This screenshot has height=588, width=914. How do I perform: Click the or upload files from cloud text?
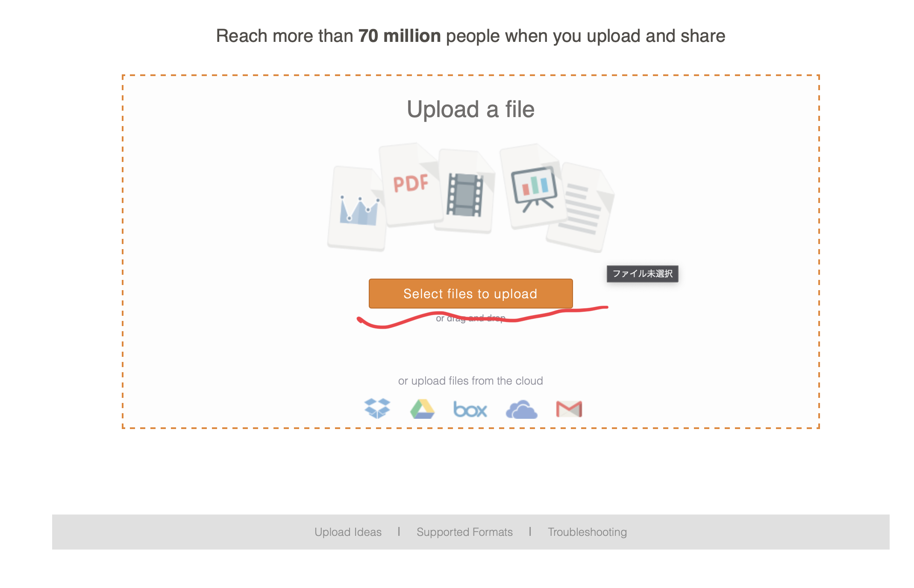coord(470,379)
